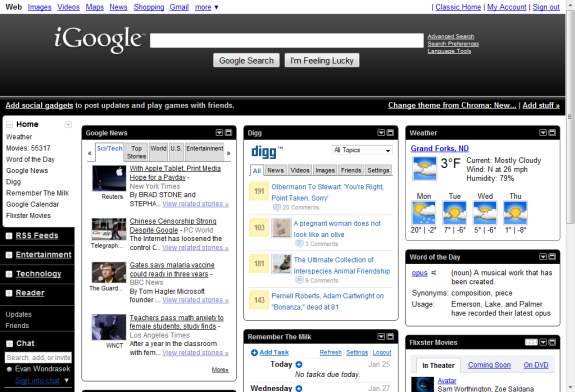The image size is (575, 392).
Task: Collapse the Home section toggle
Action: (x=10, y=125)
